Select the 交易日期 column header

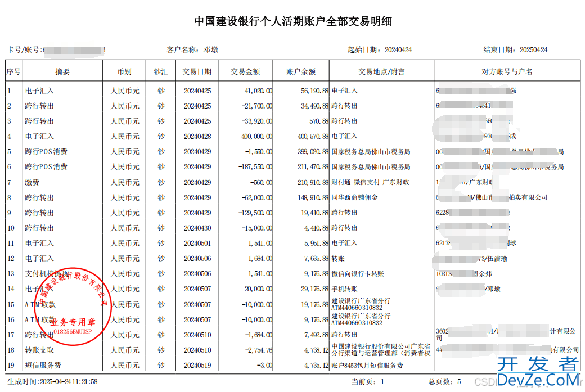[197, 71]
